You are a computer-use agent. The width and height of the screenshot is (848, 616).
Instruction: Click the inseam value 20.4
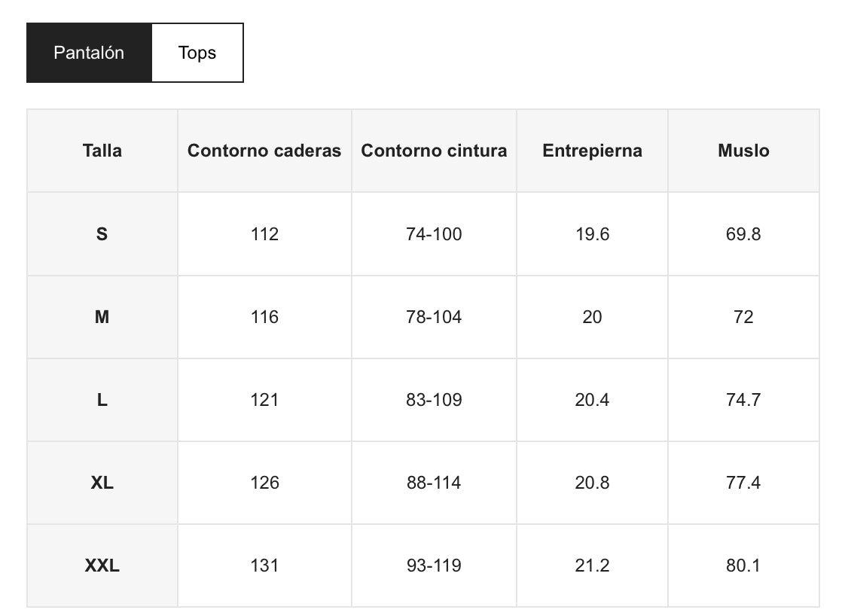592,400
